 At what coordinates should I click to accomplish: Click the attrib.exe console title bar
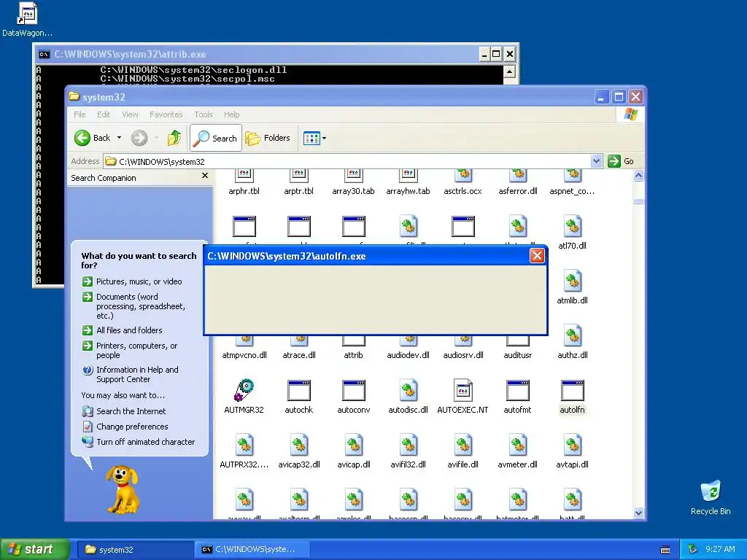[x=258, y=54]
